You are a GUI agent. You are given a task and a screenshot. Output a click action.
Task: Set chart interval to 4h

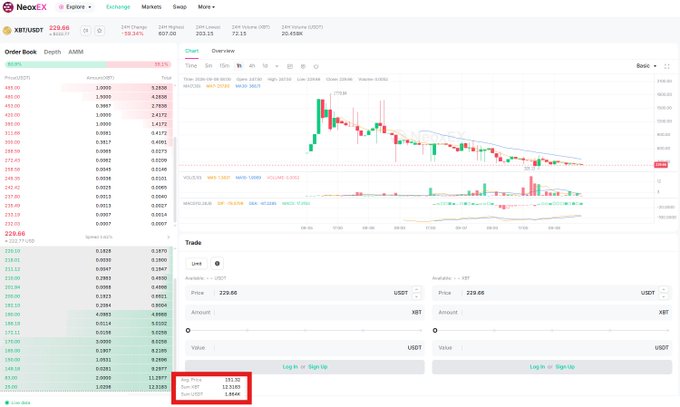252,66
